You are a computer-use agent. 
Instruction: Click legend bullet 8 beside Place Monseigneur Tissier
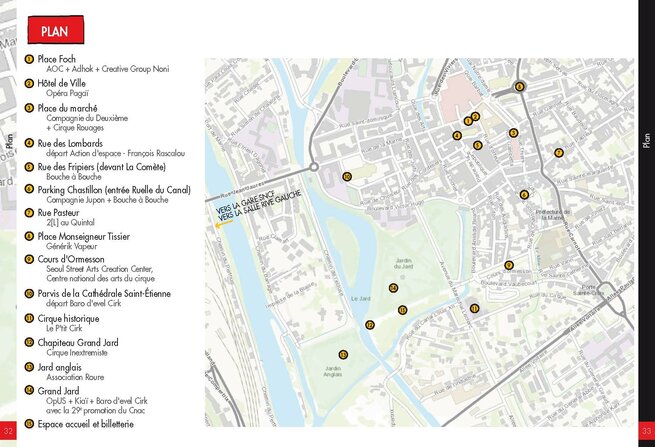pyautogui.click(x=29, y=236)
